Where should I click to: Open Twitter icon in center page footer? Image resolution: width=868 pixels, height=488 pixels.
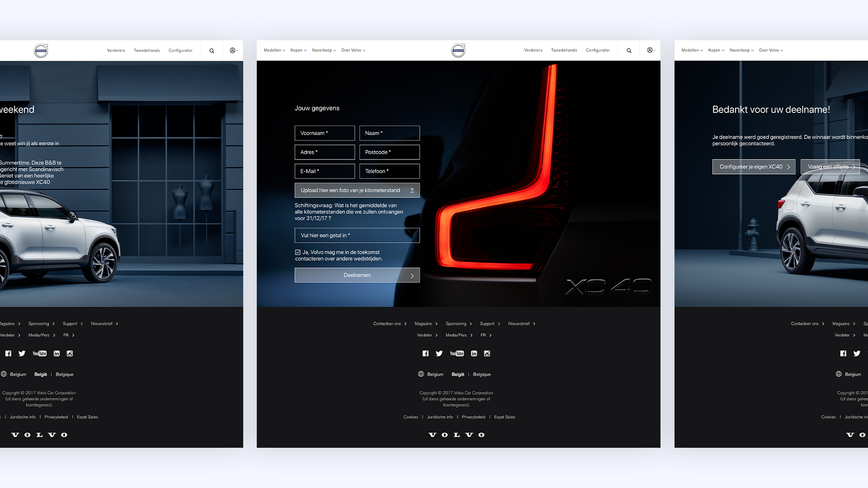439,353
